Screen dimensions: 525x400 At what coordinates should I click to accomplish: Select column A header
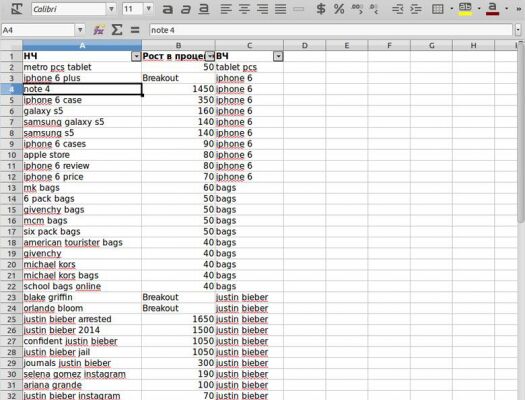(82, 46)
